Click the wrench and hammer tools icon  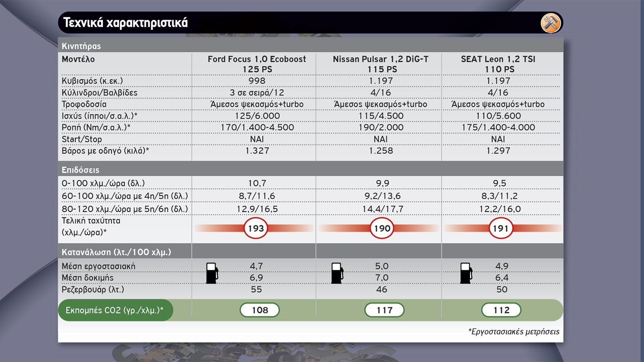point(550,23)
